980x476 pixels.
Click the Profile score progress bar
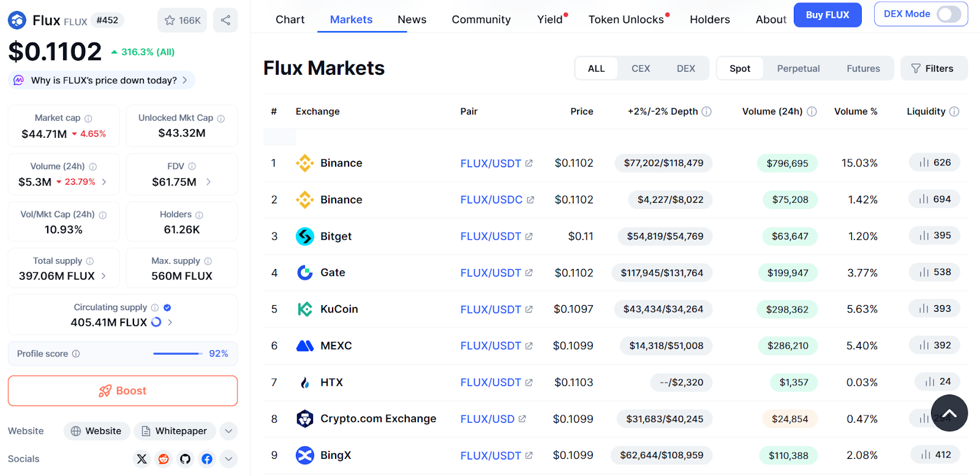point(177,353)
